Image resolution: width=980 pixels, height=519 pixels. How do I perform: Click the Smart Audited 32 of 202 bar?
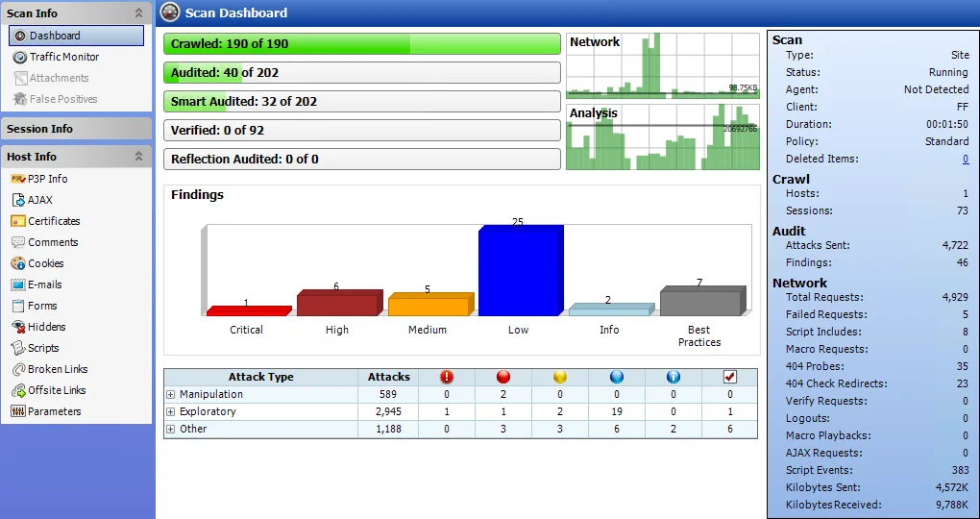point(362,101)
